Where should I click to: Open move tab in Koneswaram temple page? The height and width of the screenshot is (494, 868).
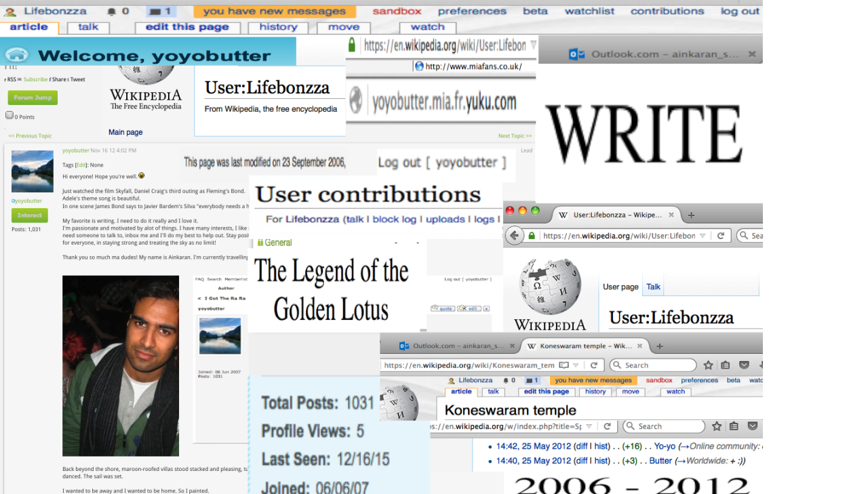tap(631, 392)
